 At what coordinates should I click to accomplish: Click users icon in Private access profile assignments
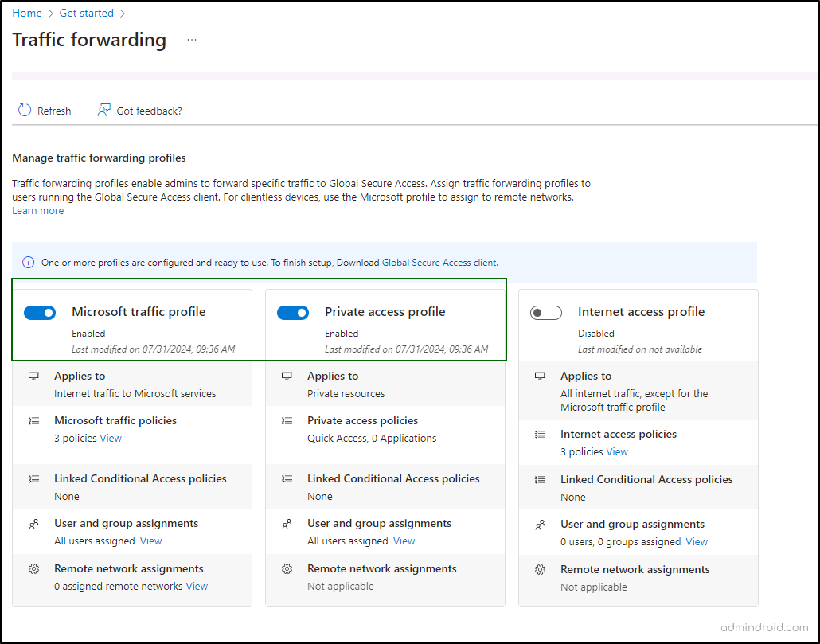pos(287,524)
